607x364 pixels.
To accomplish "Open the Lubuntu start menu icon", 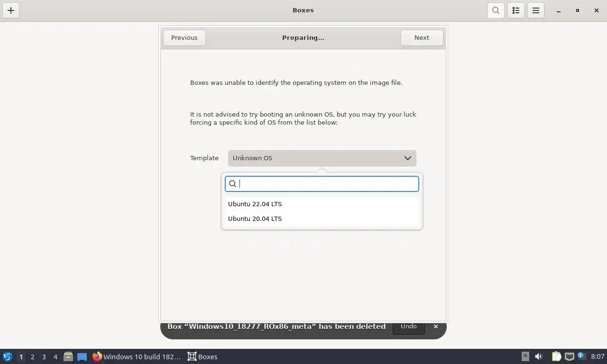I will click(x=8, y=356).
